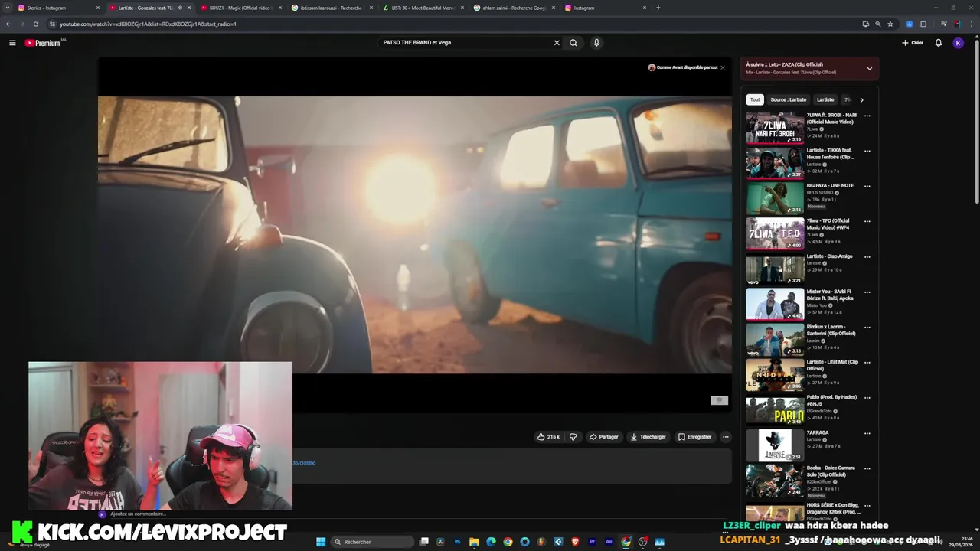Screen dimensions: 980x551
Task: Click the Créer button
Action: click(x=913, y=43)
